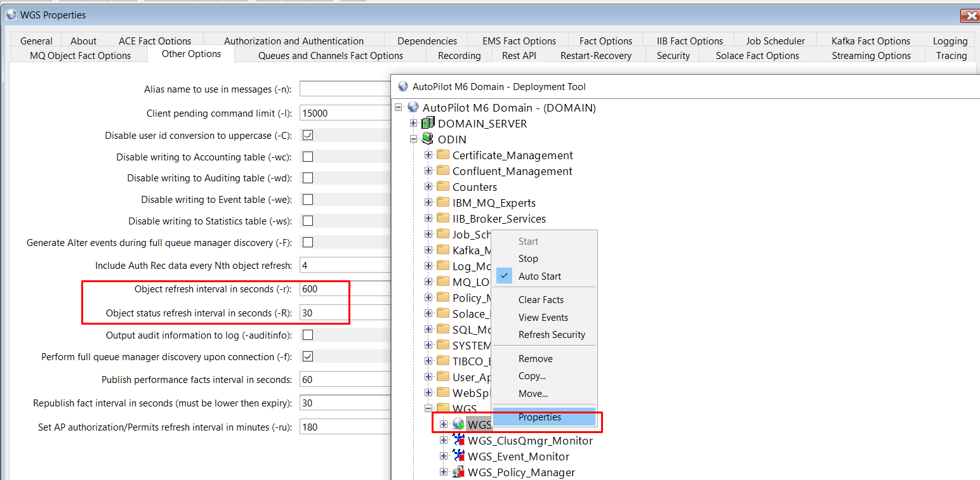Enable Disable writing to Auditing table
980x480 pixels.
[308, 178]
